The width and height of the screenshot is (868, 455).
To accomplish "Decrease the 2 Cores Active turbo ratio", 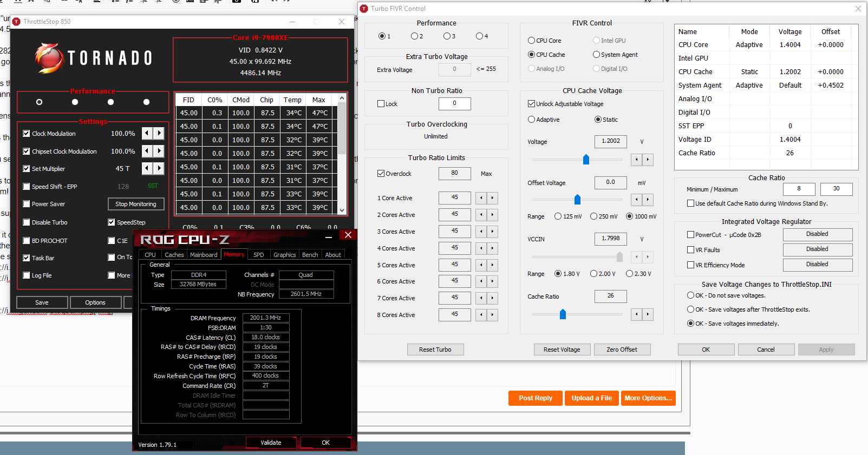I will [481, 215].
